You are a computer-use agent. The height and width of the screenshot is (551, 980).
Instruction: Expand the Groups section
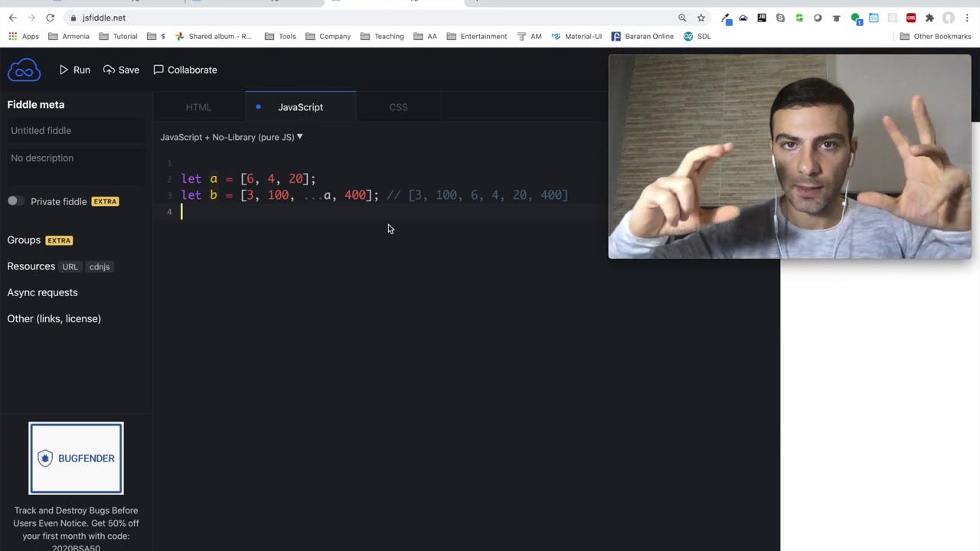24,240
